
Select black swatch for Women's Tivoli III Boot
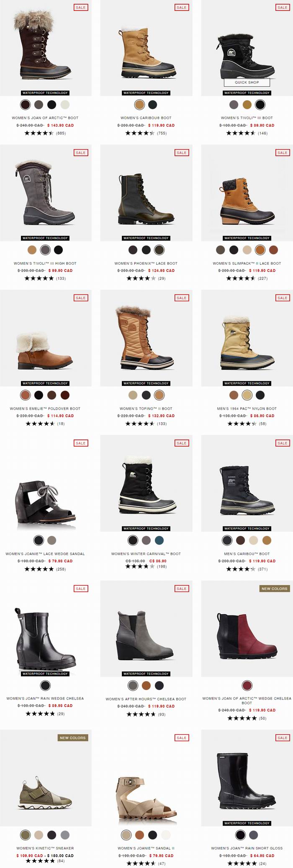260,105
